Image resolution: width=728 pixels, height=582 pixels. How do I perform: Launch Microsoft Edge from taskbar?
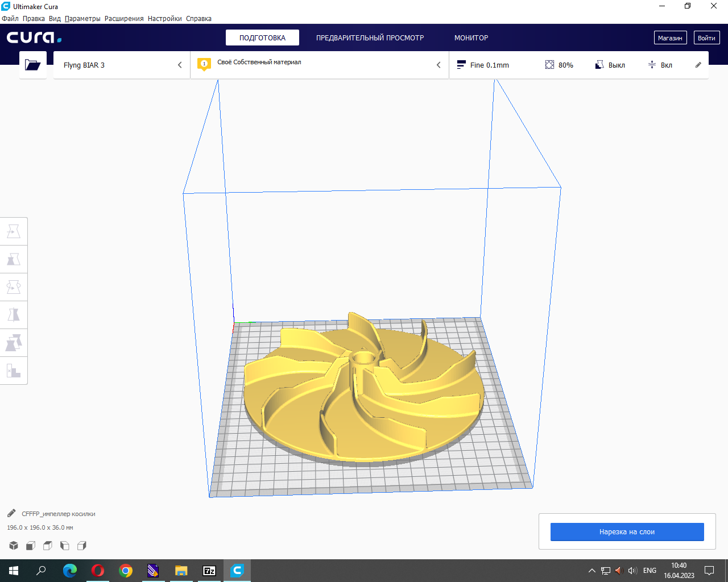(69, 571)
